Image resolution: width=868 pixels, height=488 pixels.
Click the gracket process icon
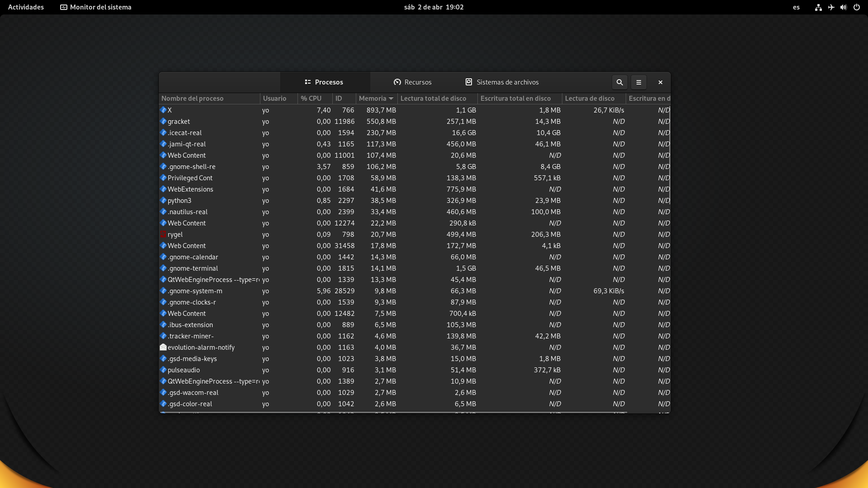tap(163, 121)
